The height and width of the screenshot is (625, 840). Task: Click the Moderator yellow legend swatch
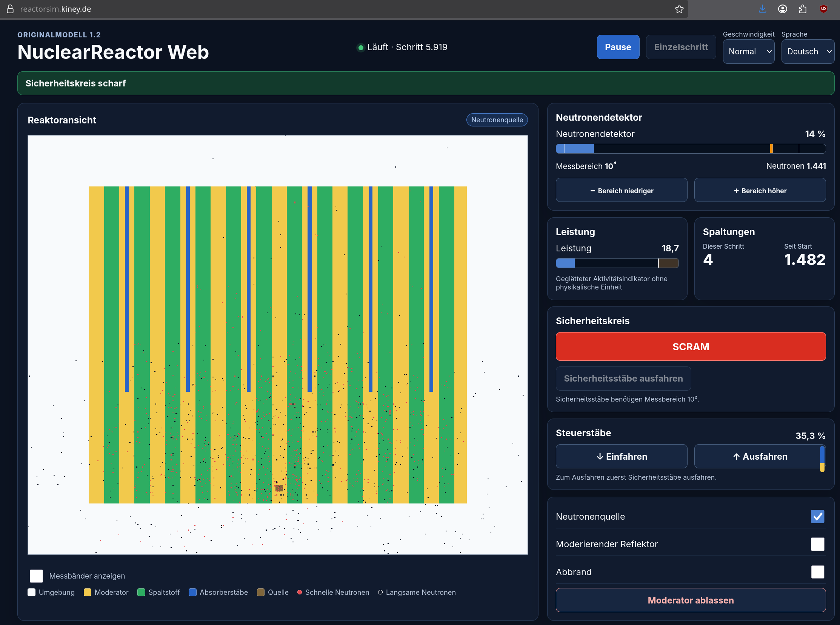(x=88, y=592)
